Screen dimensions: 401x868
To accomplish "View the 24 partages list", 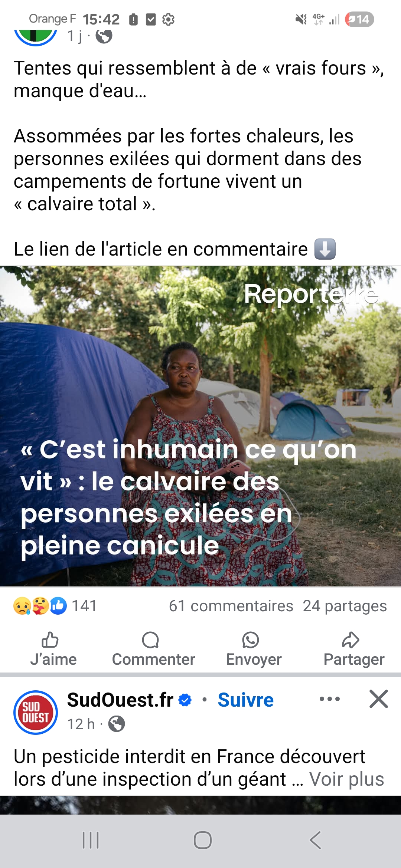I will click(345, 606).
